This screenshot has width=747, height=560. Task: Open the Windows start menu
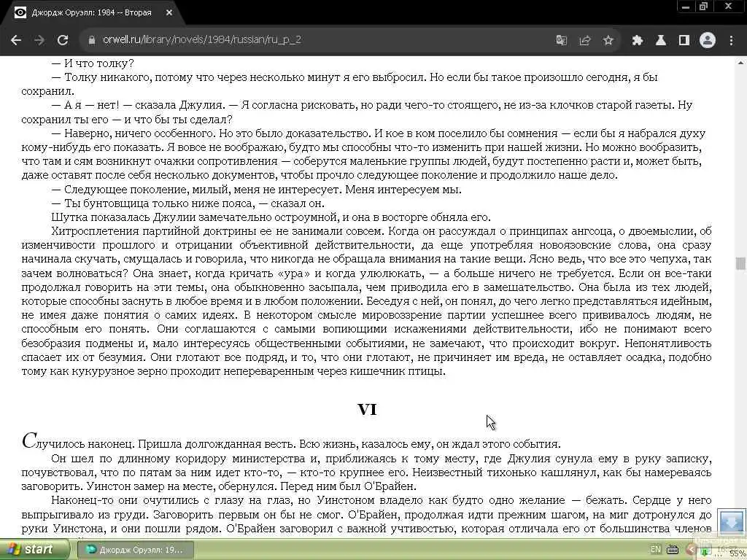click(34, 550)
